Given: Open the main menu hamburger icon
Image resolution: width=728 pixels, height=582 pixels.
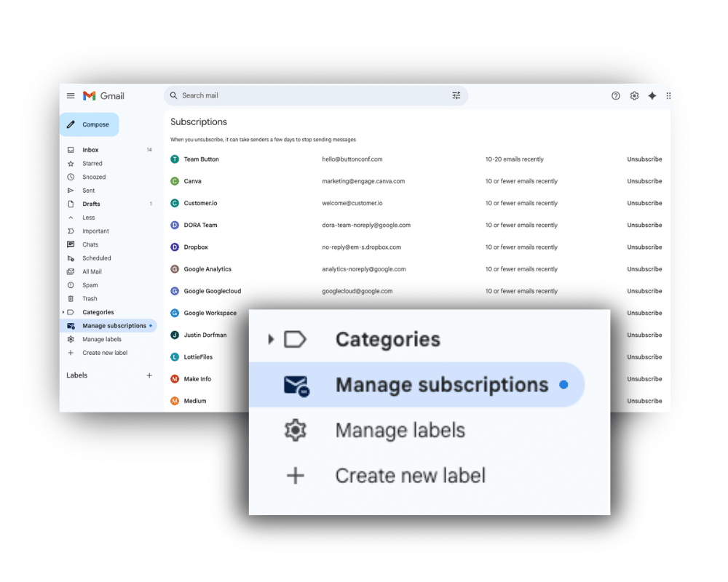Looking at the screenshot, I should 71,96.
